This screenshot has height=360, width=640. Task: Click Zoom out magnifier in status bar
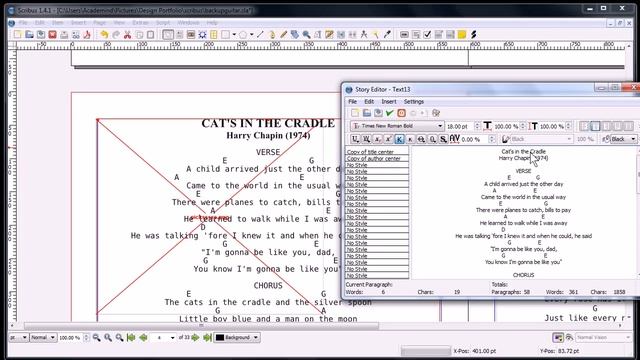96,338
